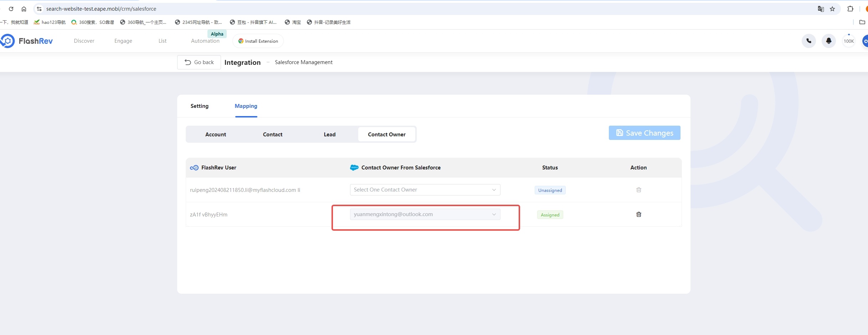Click the trash icon in the ruipeng row
The width and height of the screenshot is (868, 335).
638,190
